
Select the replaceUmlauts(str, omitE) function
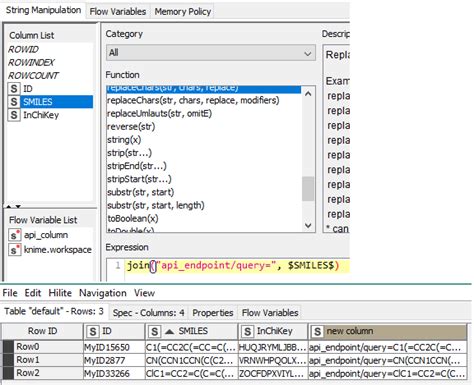(x=159, y=114)
